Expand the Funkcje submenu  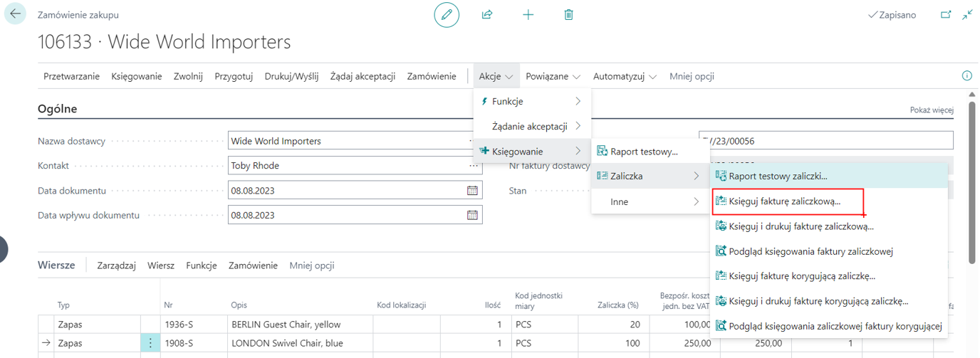[x=532, y=102]
